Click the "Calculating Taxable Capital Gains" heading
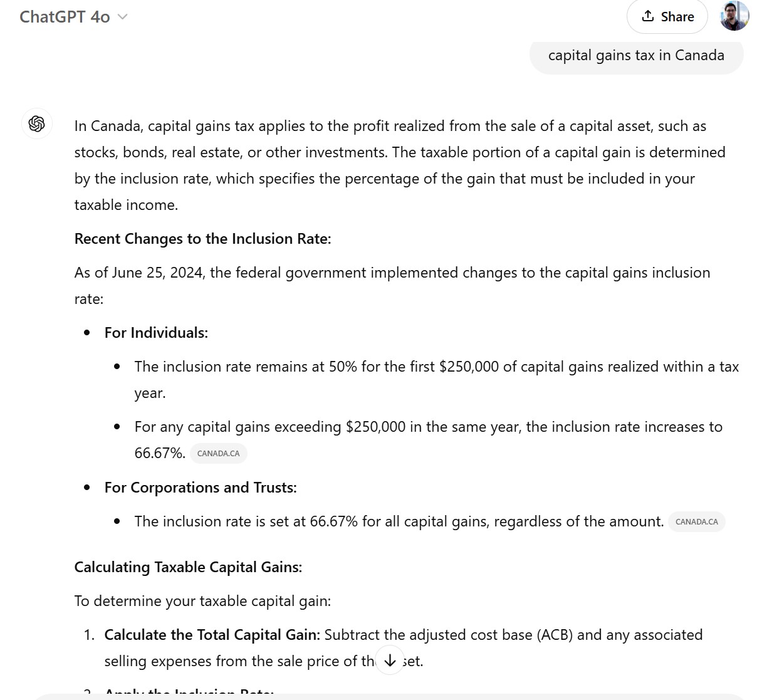The image size is (762, 700). point(188,567)
